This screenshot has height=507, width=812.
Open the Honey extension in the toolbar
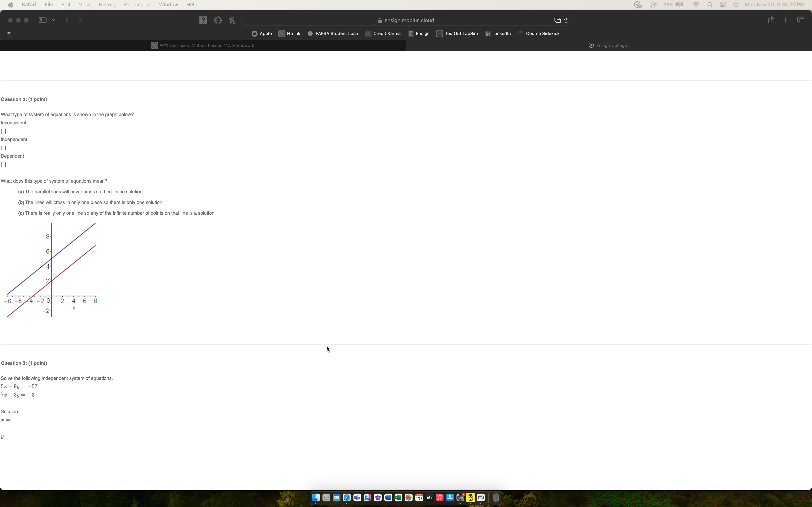pos(232,20)
